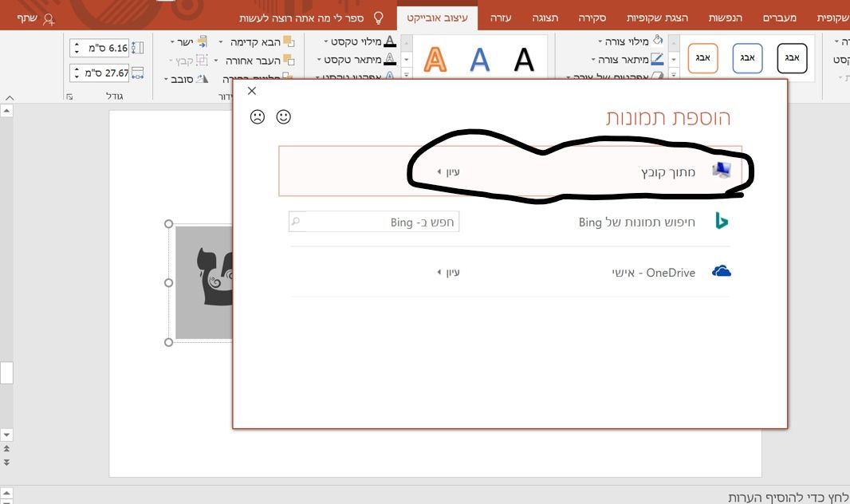Image resolution: width=850 pixels, height=504 pixels.
Task: Click the Text Fill 'A' icon (מילוי טקסט)
Action: pyautogui.click(x=390, y=41)
